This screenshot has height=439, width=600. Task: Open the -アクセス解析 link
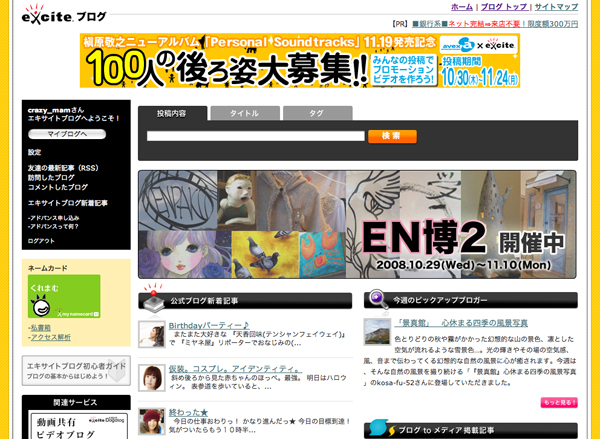point(49,337)
